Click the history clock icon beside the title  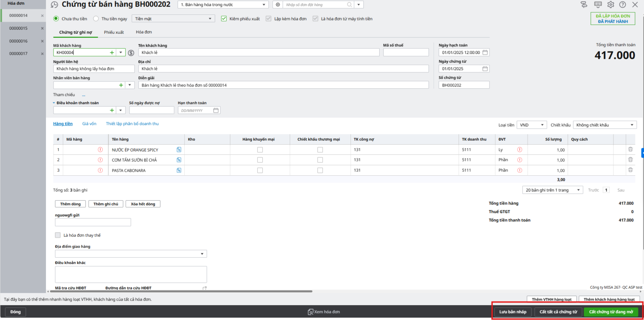(54, 5)
